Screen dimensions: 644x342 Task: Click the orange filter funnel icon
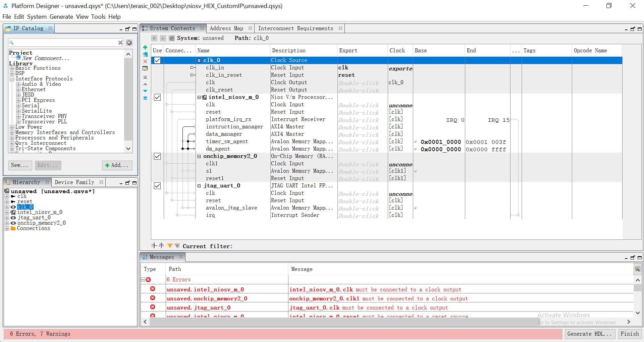pyautogui.click(x=170, y=246)
